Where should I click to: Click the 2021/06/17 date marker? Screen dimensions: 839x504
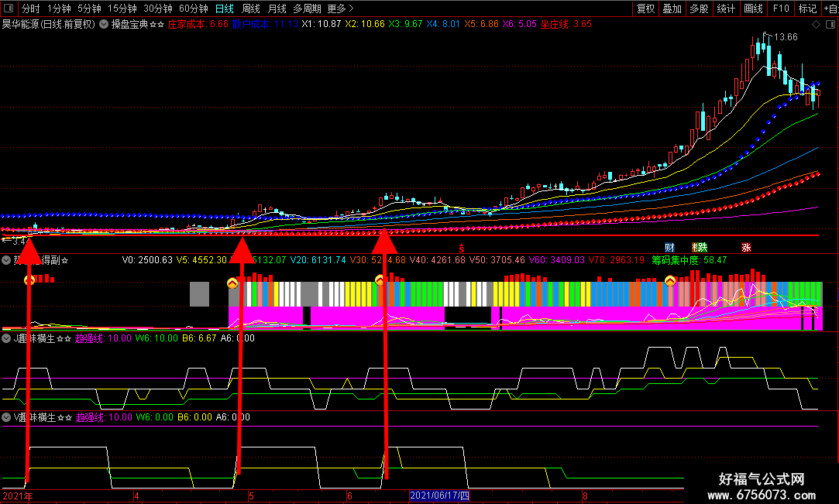pyautogui.click(x=439, y=495)
